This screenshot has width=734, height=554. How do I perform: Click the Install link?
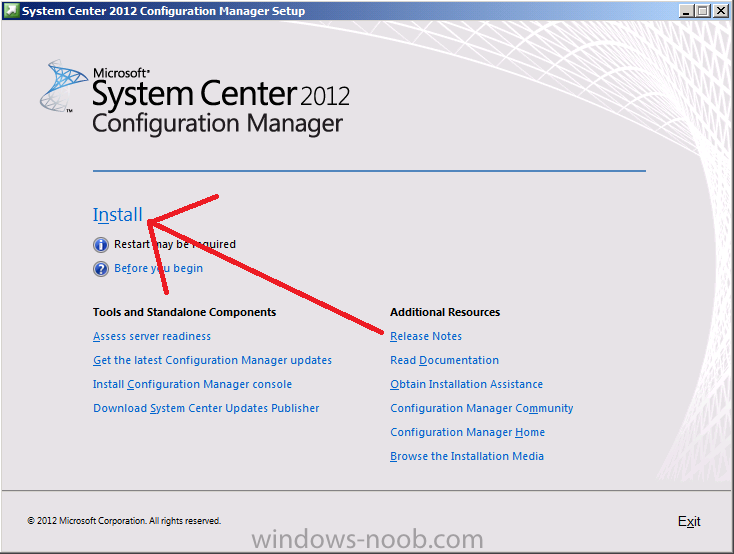[117, 215]
